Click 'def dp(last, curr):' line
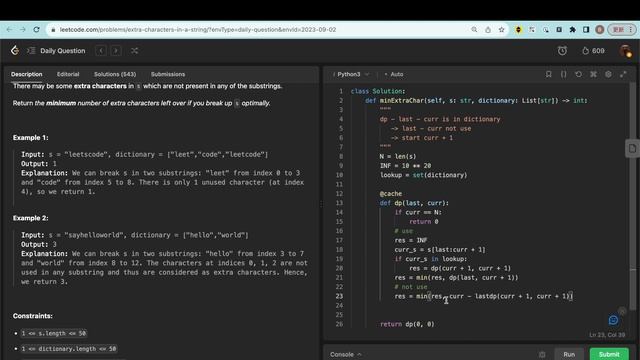 [414, 203]
